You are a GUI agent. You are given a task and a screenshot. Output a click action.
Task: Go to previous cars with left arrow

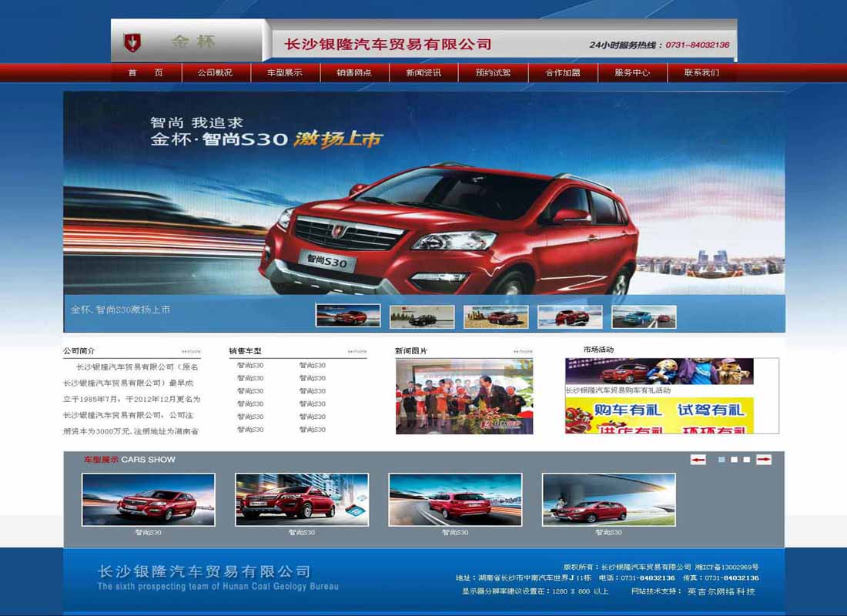(698, 460)
